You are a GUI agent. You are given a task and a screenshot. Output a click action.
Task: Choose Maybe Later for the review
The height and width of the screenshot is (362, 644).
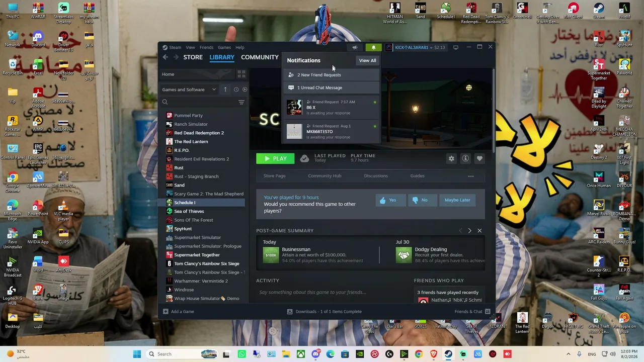click(x=457, y=200)
